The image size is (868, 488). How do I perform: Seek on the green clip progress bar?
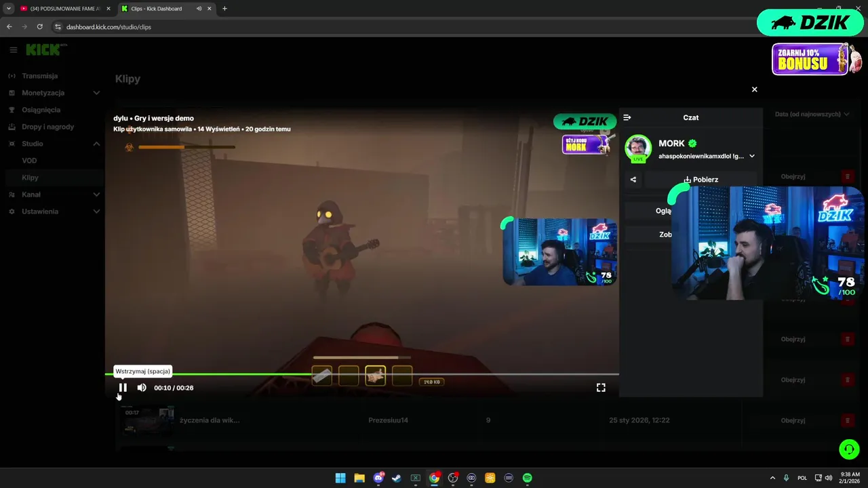tap(361, 373)
